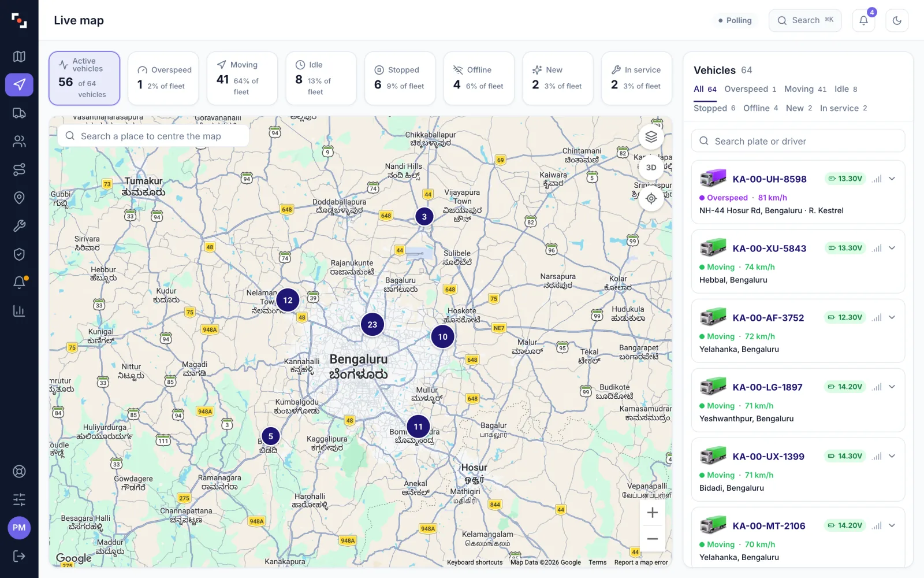Switch to the Stopped 6 list tab
The width and height of the screenshot is (924, 578).
[714, 108]
